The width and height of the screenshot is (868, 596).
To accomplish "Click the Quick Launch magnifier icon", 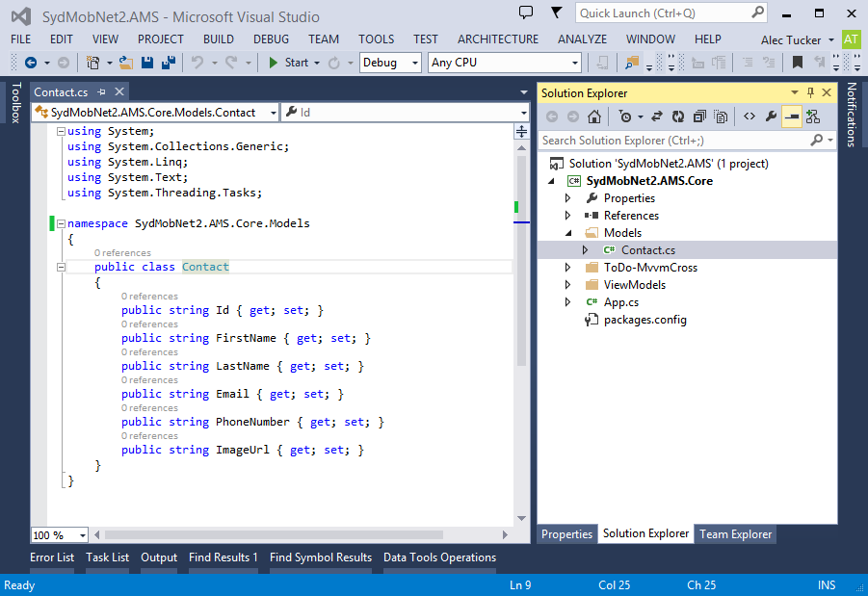I will (x=758, y=13).
